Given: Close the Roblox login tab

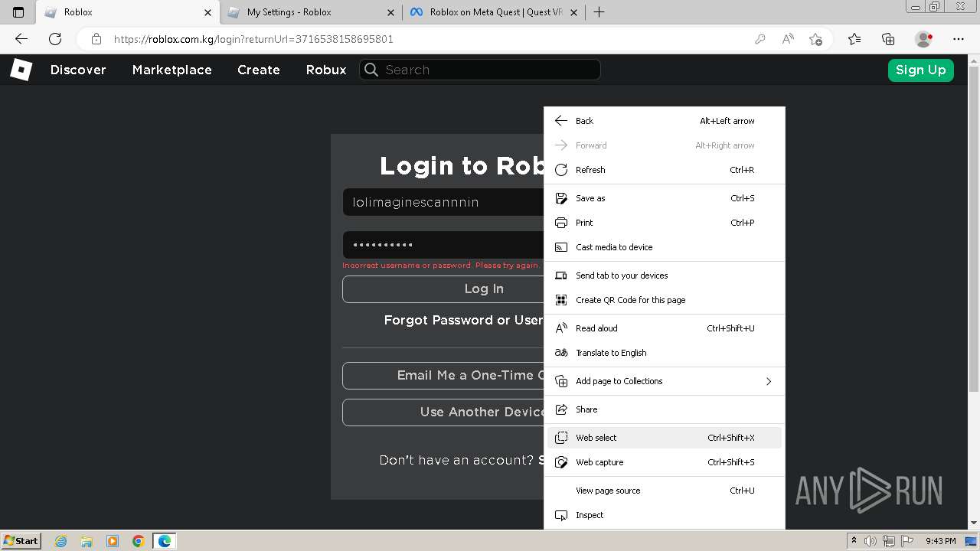Looking at the screenshot, I should coord(207,12).
